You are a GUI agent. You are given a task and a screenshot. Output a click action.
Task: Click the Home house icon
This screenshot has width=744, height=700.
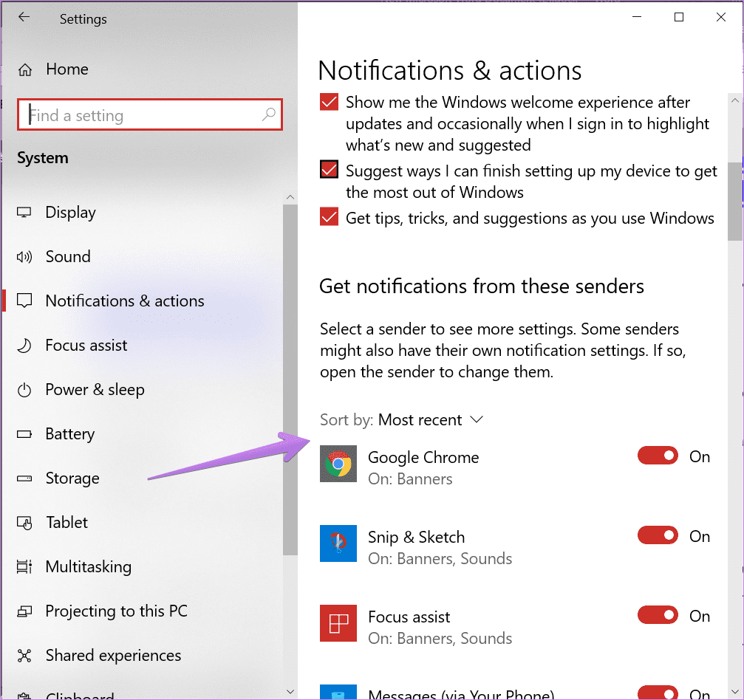click(24, 69)
